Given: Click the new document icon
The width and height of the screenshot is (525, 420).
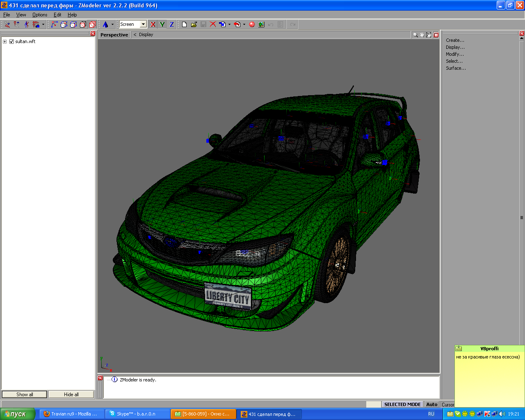Looking at the screenshot, I should [x=184, y=25].
